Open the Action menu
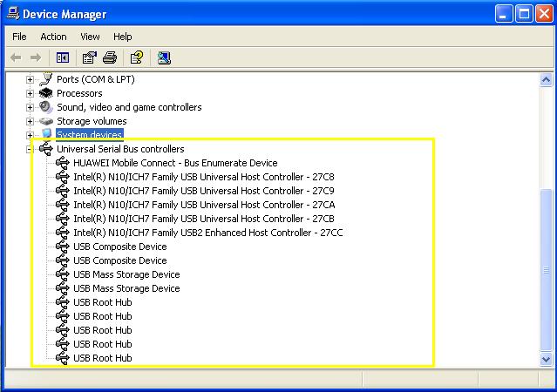557x392 pixels. 53,37
